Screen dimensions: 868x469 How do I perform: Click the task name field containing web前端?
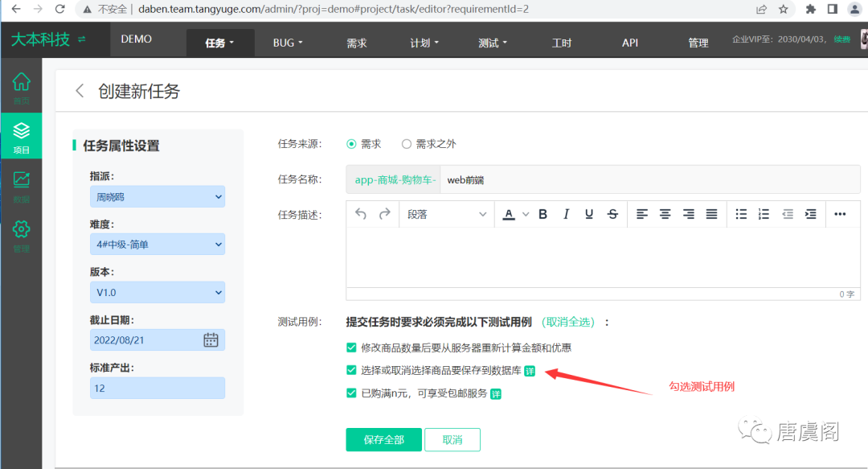650,179
